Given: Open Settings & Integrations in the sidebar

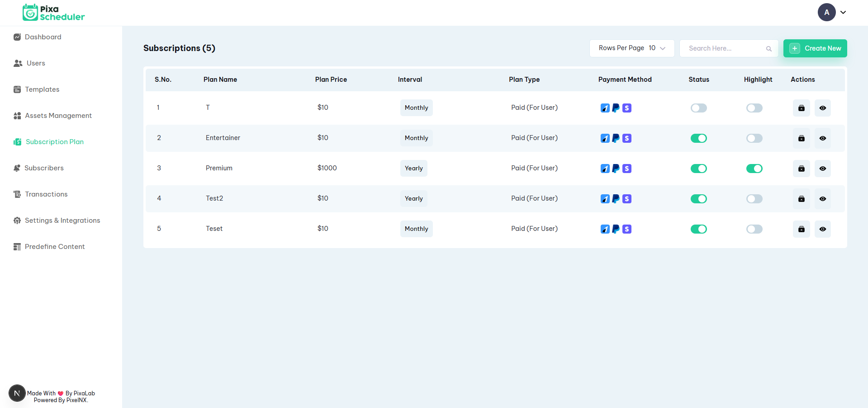Looking at the screenshot, I should pos(62,220).
